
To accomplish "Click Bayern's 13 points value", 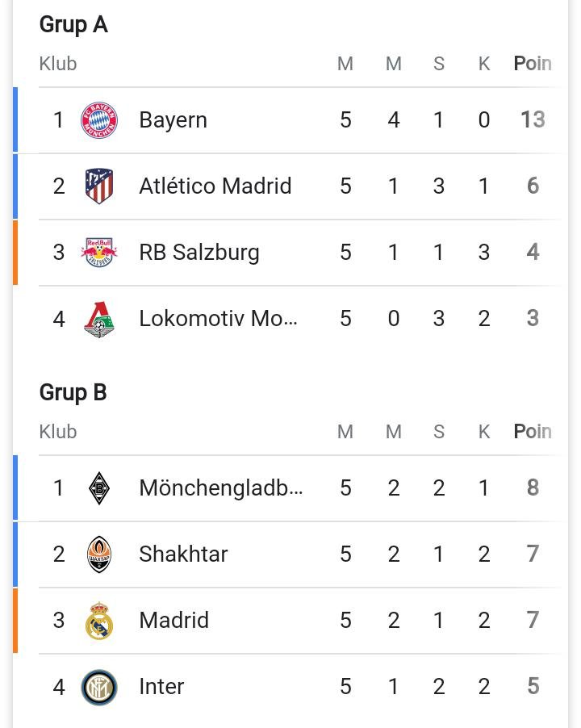I will (533, 119).
